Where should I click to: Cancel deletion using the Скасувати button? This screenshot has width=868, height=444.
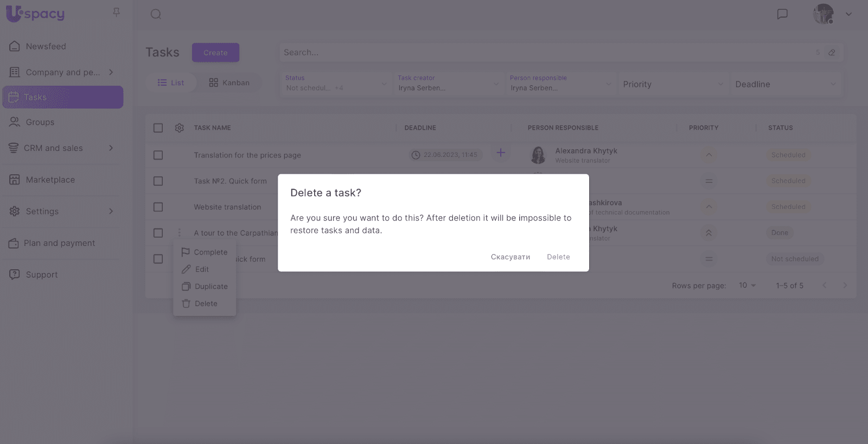click(510, 257)
